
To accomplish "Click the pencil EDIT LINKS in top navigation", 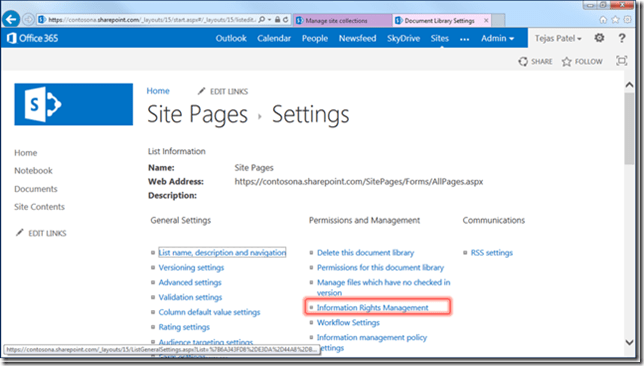I will [x=223, y=91].
